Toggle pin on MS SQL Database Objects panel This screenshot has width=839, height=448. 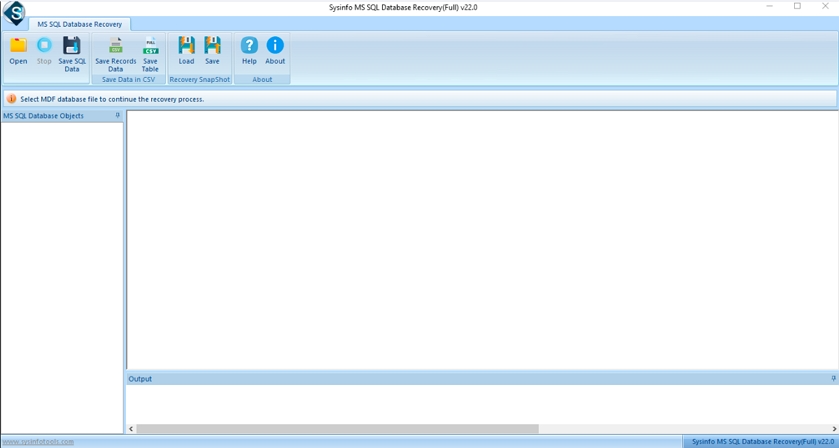tap(118, 116)
